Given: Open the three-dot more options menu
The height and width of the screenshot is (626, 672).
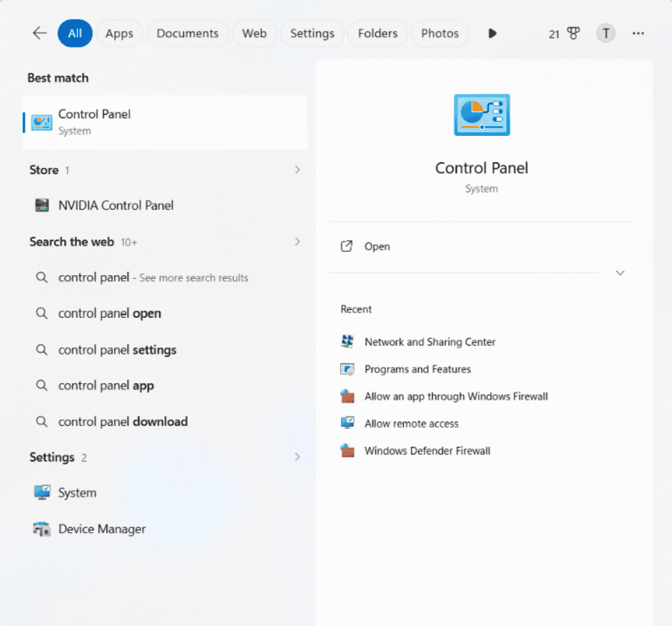Looking at the screenshot, I should point(638,33).
